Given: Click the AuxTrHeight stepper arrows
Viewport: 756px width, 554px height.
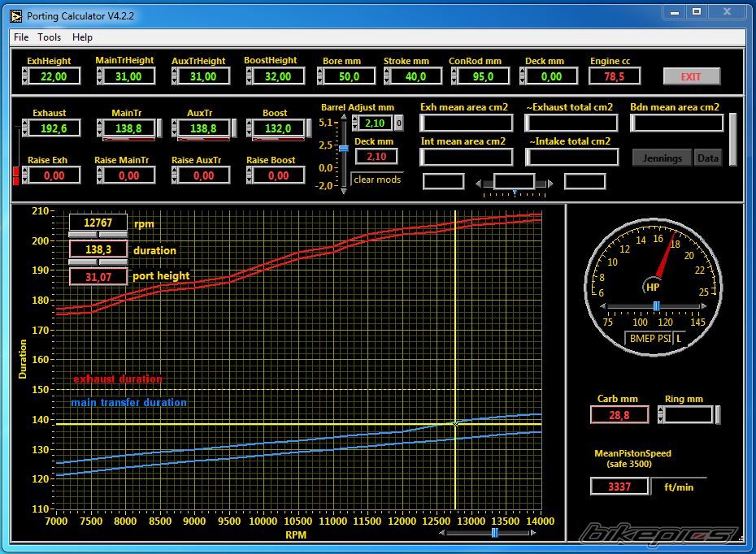Looking at the screenshot, I should tap(175, 76).
